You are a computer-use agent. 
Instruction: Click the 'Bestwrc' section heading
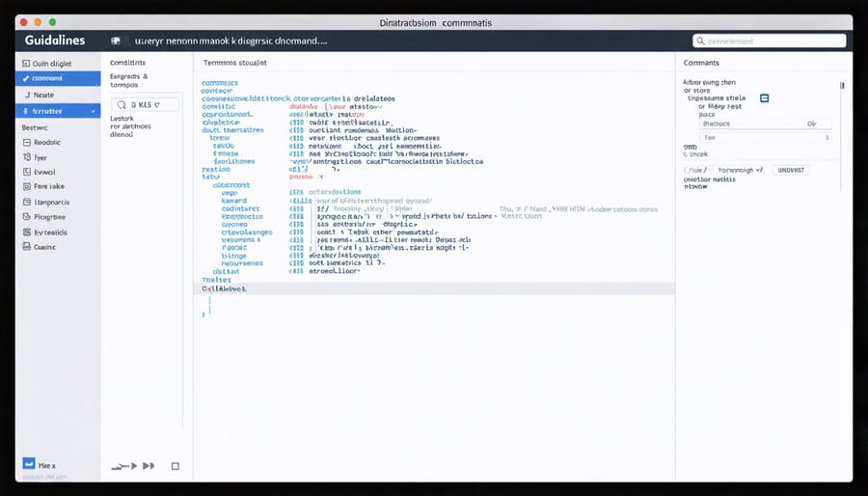tap(35, 127)
